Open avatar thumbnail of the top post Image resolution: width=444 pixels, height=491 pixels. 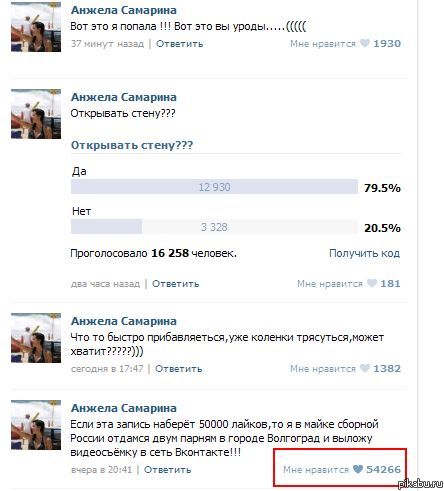tap(36, 27)
